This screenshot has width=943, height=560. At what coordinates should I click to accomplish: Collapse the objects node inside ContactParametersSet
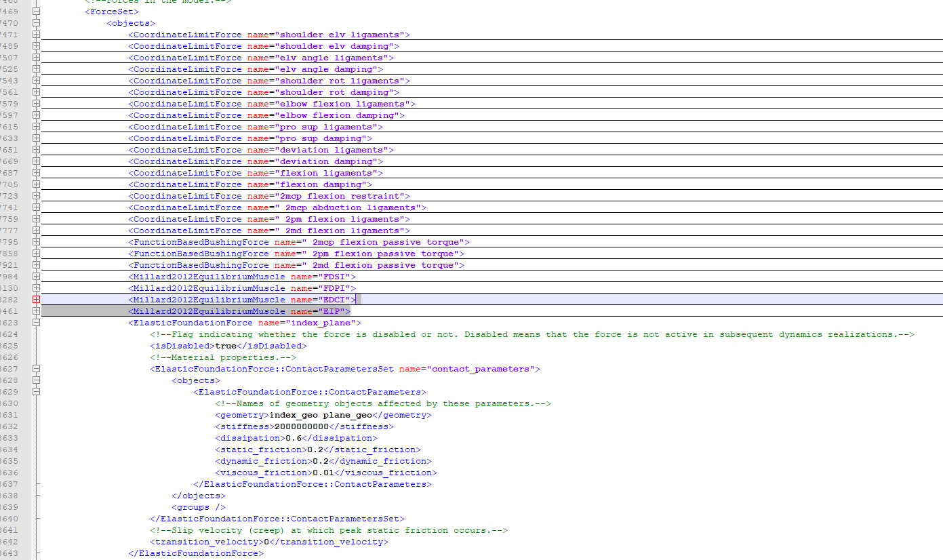(x=36, y=380)
